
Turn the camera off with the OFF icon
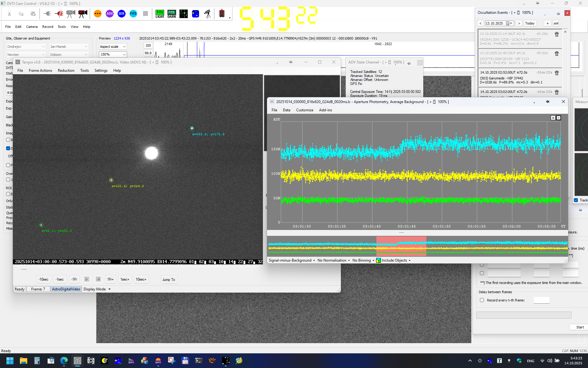point(82,13)
